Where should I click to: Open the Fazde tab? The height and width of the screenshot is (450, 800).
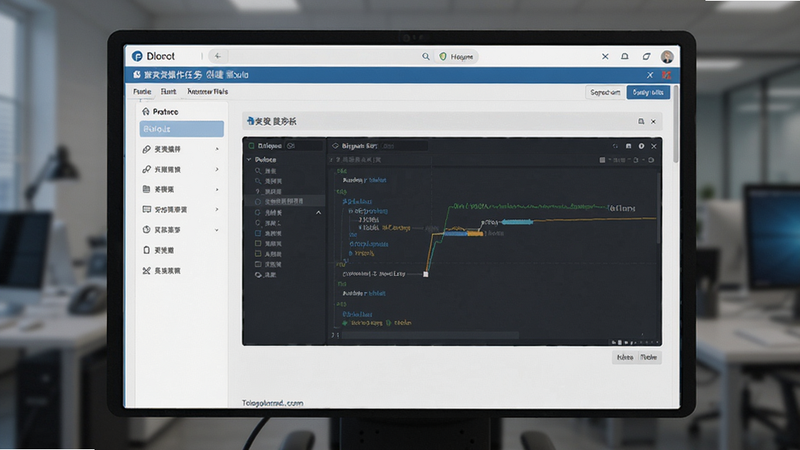click(142, 91)
